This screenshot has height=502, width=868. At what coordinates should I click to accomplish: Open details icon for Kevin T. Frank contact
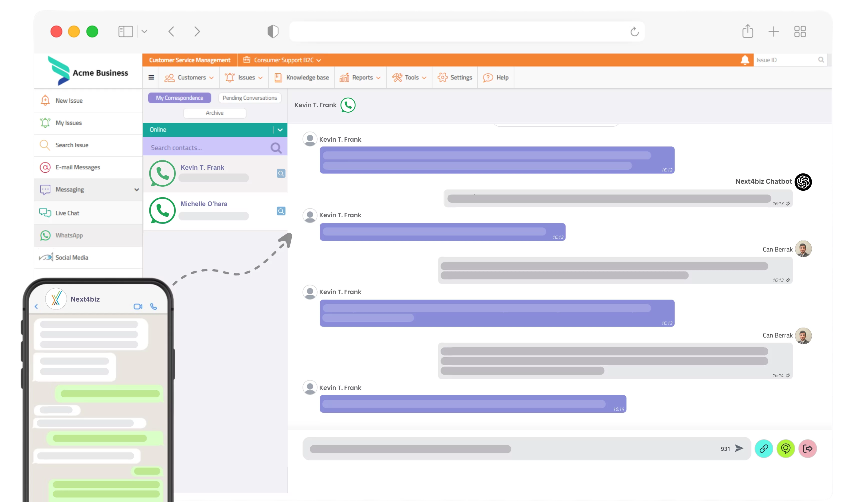click(x=281, y=173)
